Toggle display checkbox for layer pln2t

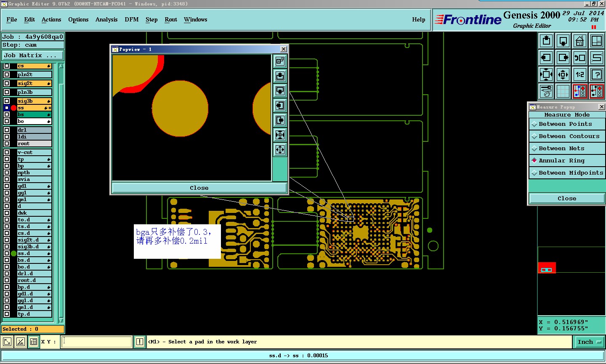pyautogui.click(x=7, y=74)
